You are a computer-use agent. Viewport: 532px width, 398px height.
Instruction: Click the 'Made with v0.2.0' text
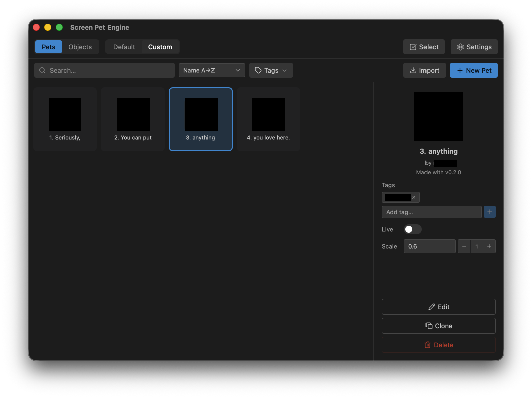(x=439, y=172)
